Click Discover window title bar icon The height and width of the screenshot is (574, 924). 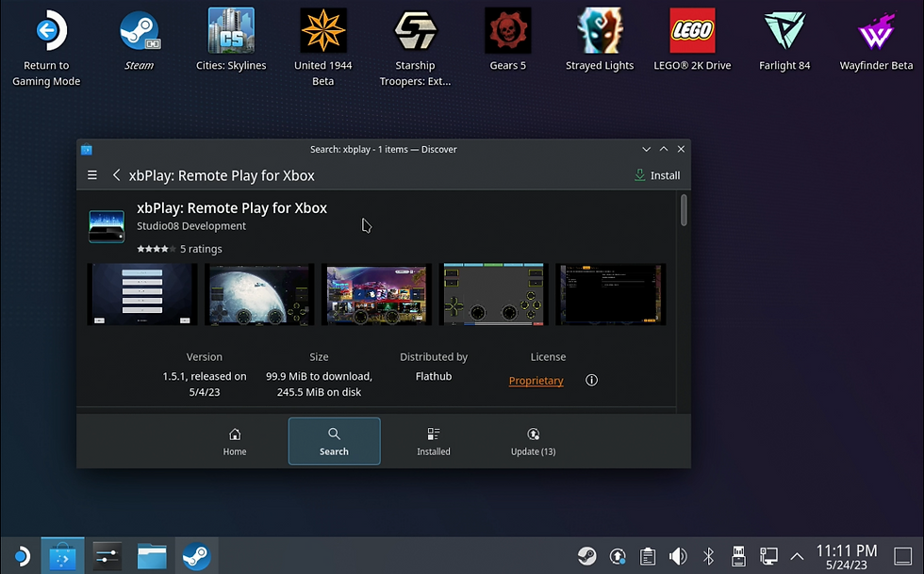pos(87,149)
